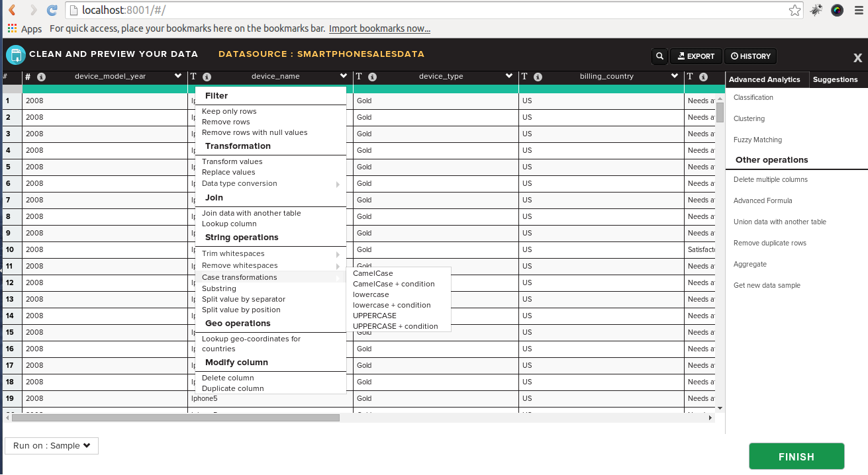
Task: Click the browser forward arrow
Action: pos(33,10)
